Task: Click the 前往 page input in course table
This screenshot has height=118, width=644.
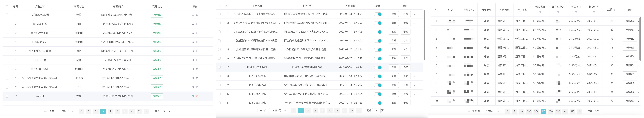Action: [x=164, y=111]
